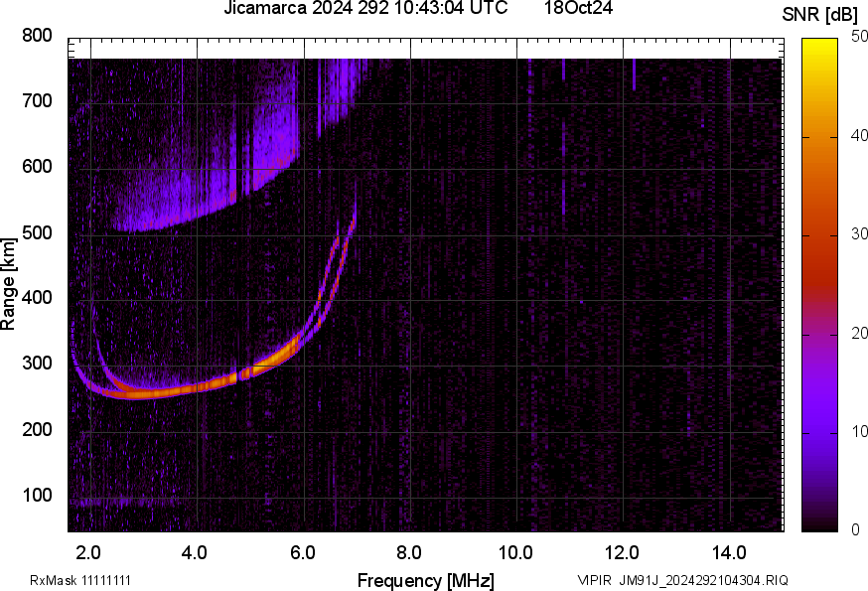The height and width of the screenshot is (591, 868).
Task: Click the '0' colorbar tick label
Action: point(856,530)
